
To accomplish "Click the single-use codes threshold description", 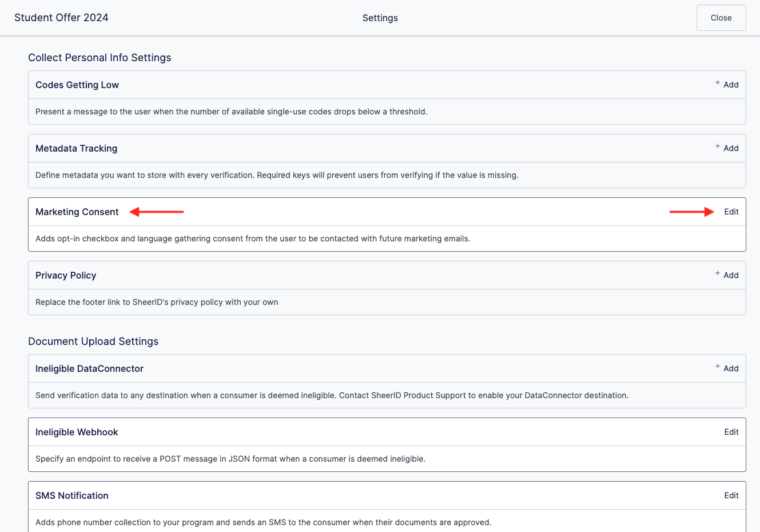I will (232, 112).
